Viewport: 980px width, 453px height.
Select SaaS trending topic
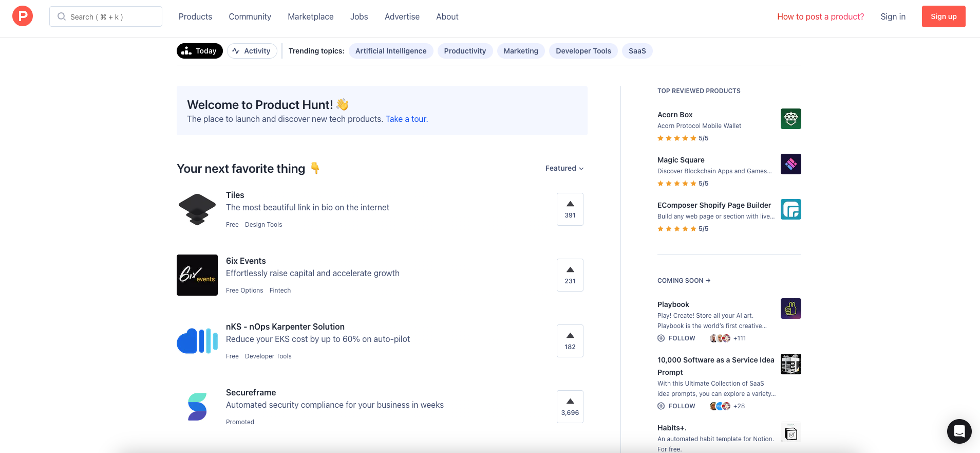[637, 51]
